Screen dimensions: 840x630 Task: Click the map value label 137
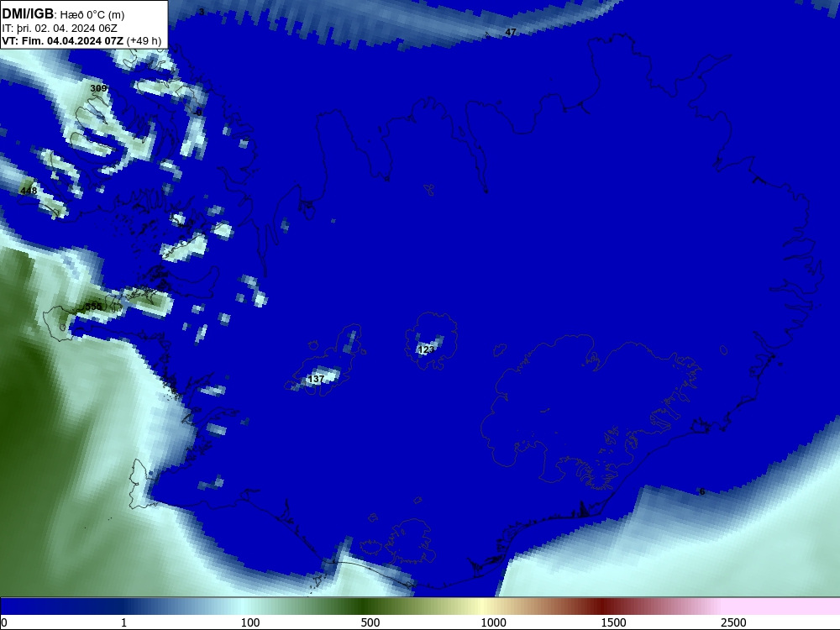[x=317, y=380]
